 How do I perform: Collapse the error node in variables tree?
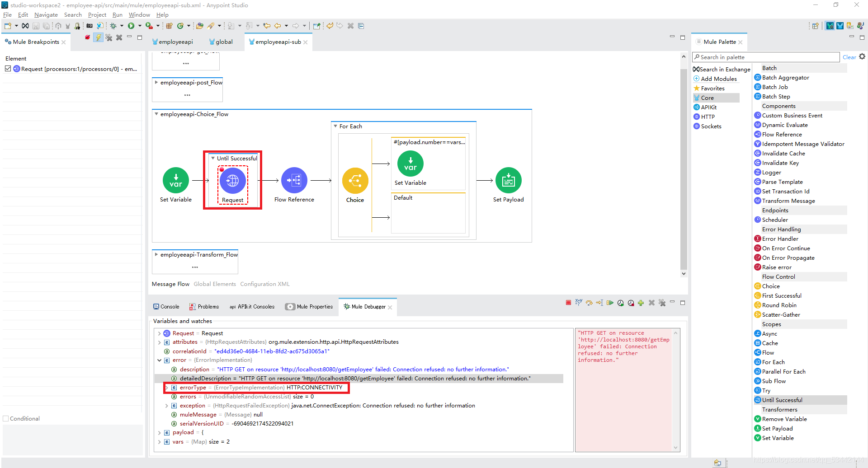160,360
